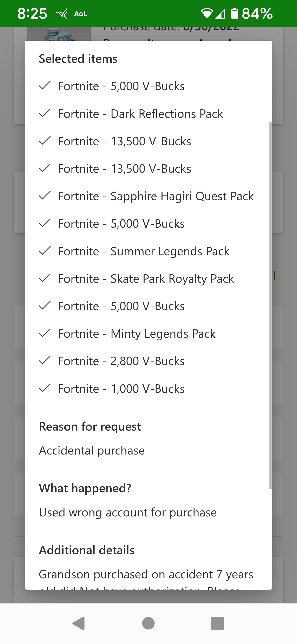Tap the Accidental purchase reason text
The width and height of the screenshot is (297, 644).
coord(92,450)
